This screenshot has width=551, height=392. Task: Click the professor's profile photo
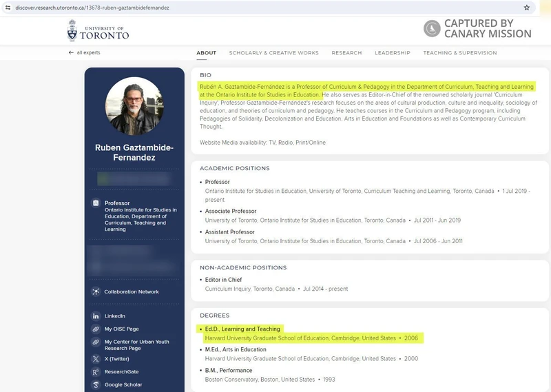point(134,106)
